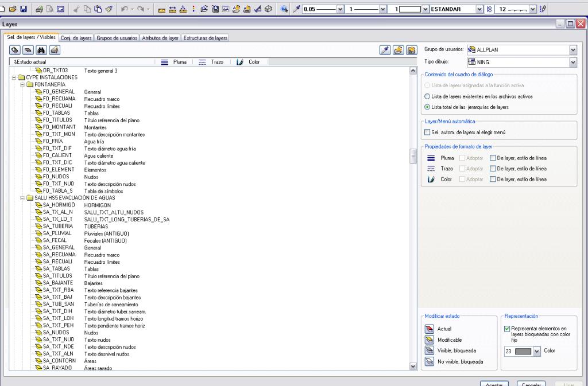Viewport: 588px width, 386px height.
Task: Click the layer list scrollbar thumb
Action: coord(413,156)
